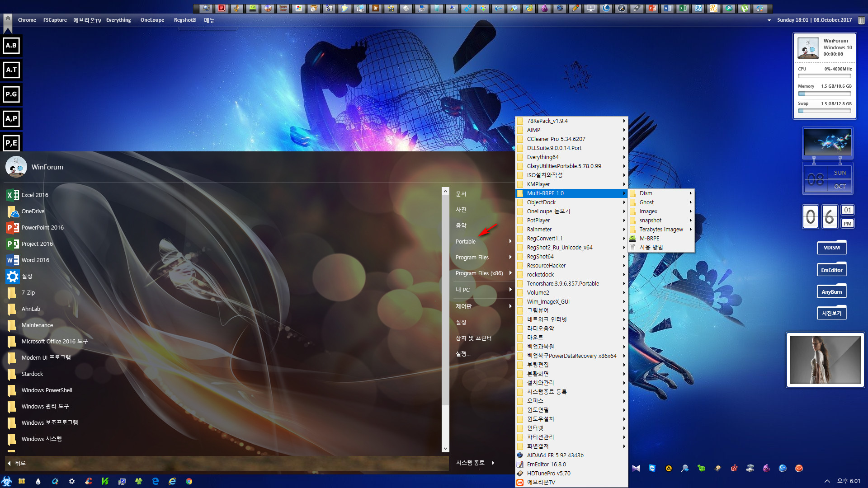The image size is (868, 488).
Task: Click the VDISM button
Action: pos(832,248)
